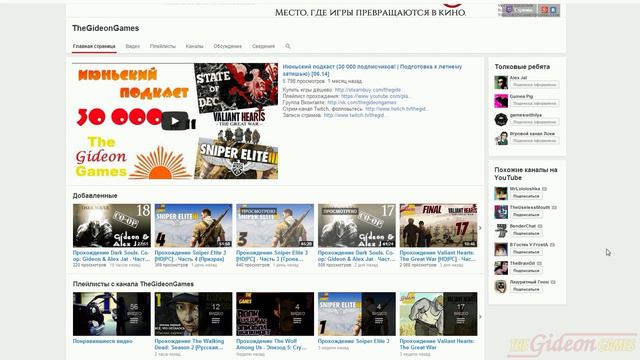The height and width of the screenshot is (360, 640).
Task: Open Прохождение Sniper Elite 3 Часть 4 title
Action: click(x=190, y=256)
